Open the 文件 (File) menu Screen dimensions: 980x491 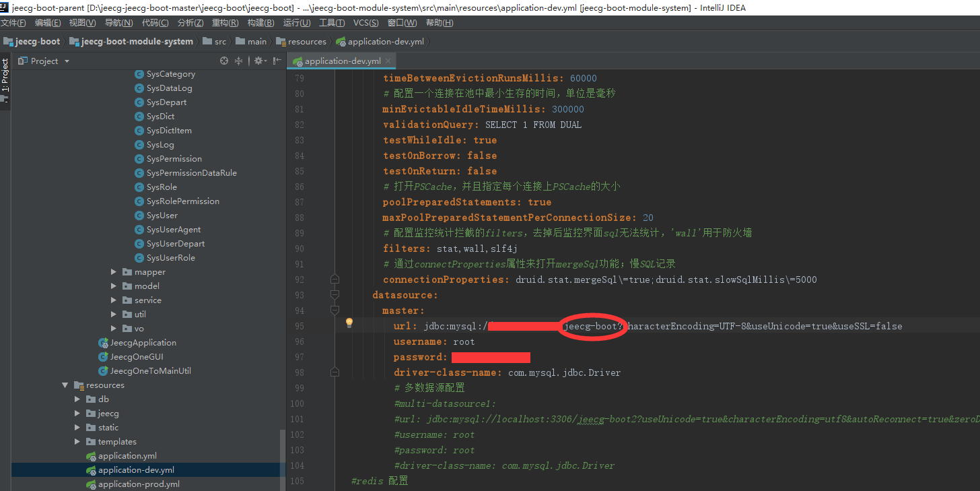[x=14, y=22]
